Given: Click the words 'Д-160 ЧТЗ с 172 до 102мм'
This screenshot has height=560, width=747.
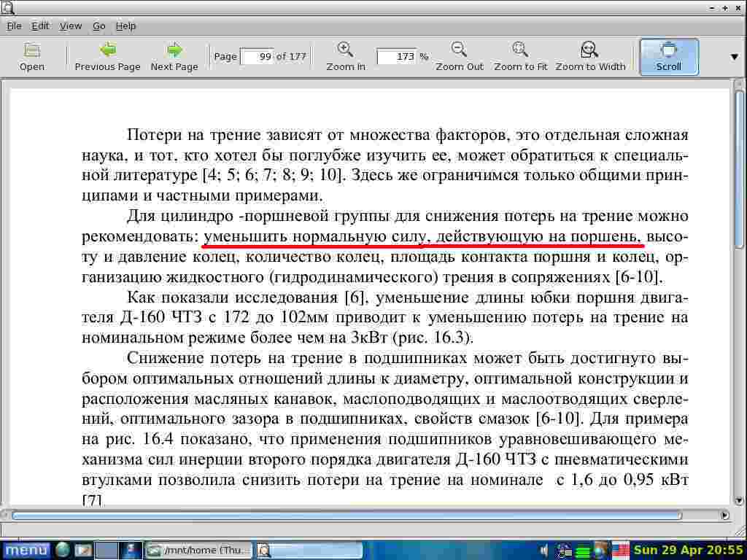Looking at the screenshot, I should pos(224,317).
